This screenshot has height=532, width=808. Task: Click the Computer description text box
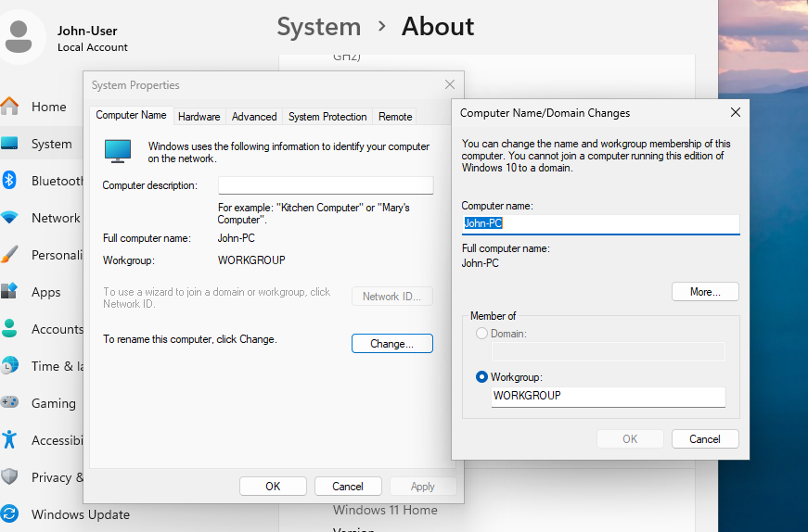(326, 185)
